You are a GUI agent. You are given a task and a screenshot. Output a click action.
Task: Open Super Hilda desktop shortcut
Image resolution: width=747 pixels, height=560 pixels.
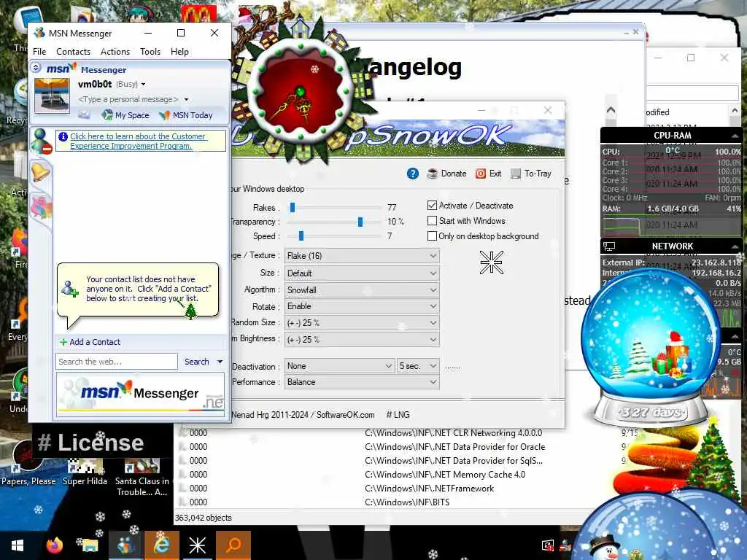pyautogui.click(x=85, y=472)
